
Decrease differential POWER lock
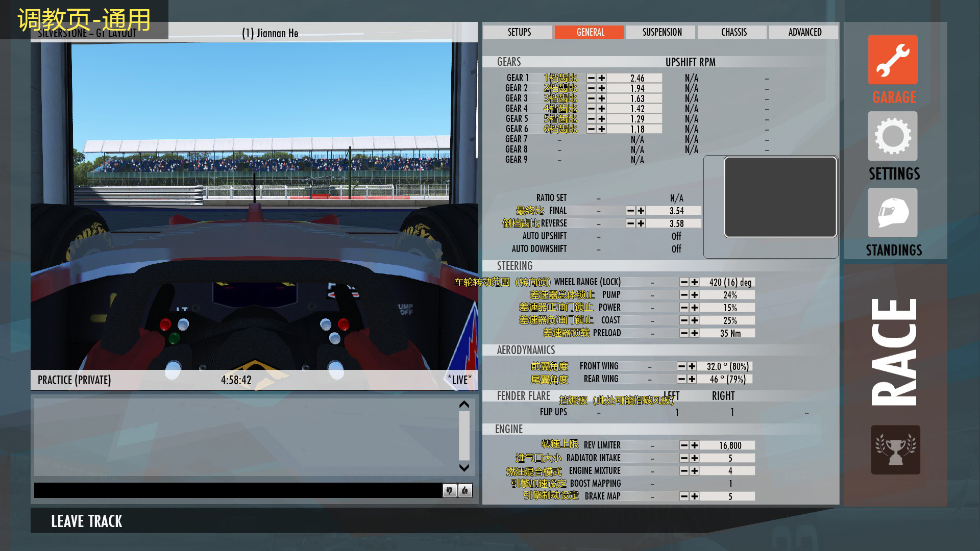684,308
